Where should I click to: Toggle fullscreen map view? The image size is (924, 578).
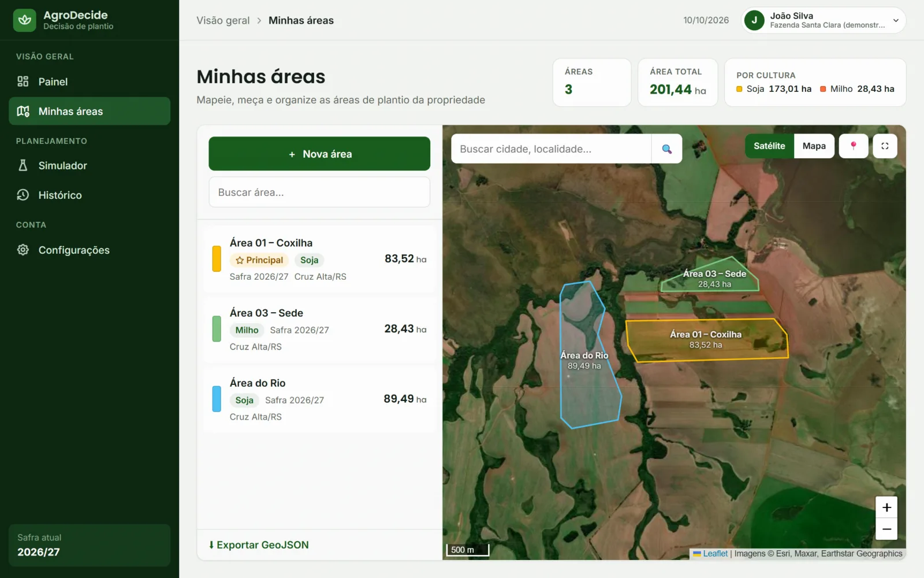[x=885, y=146]
